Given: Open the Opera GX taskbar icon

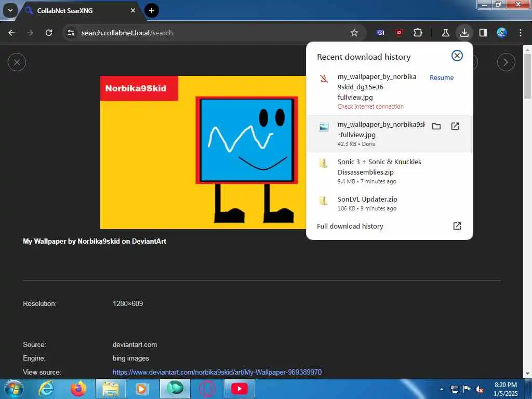Looking at the screenshot, I should coord(207,389).
